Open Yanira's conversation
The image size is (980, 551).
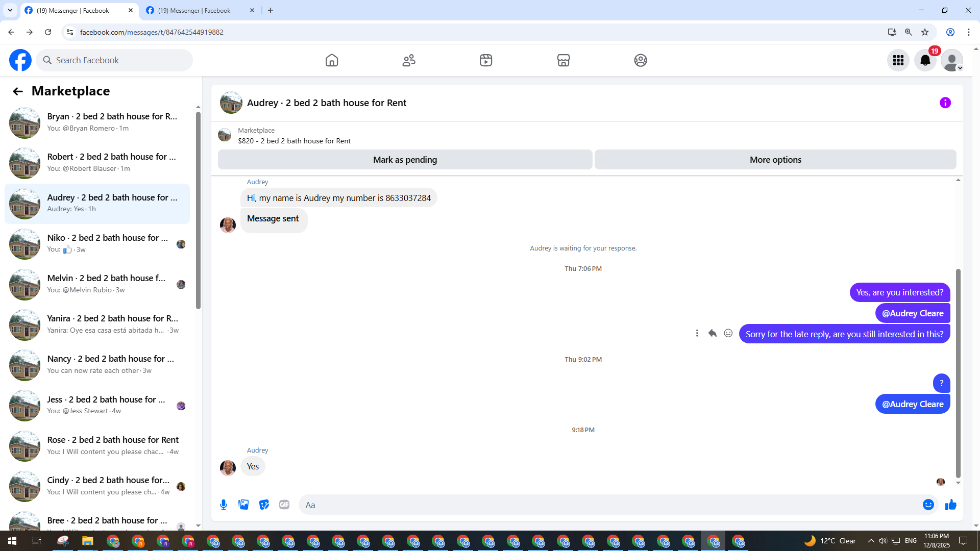pos(97,324)
